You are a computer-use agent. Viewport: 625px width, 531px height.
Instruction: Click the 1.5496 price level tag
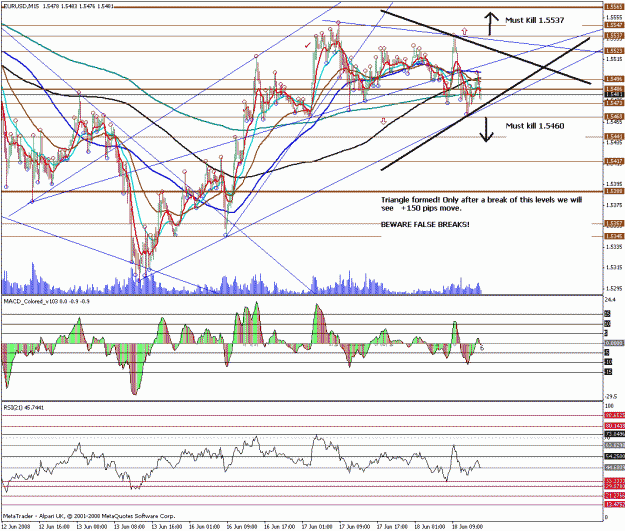[614, 79]
